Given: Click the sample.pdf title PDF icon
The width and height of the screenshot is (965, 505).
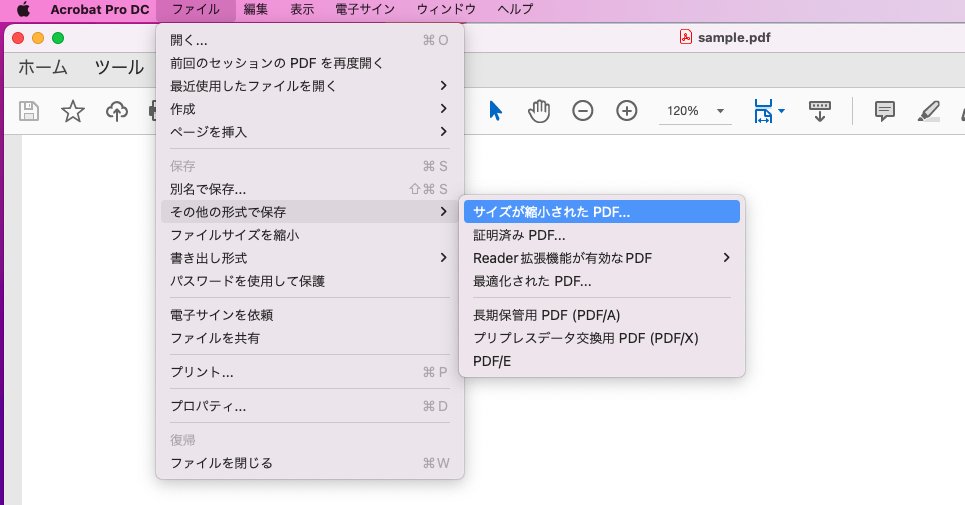Looking at the screenshot, I should point(686,38).
